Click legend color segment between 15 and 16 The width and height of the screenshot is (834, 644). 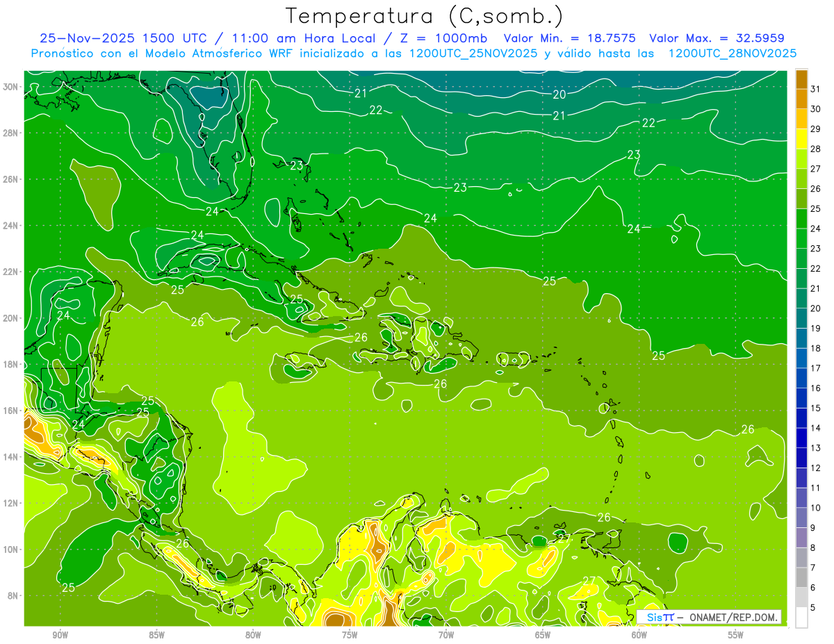(801, 398)
